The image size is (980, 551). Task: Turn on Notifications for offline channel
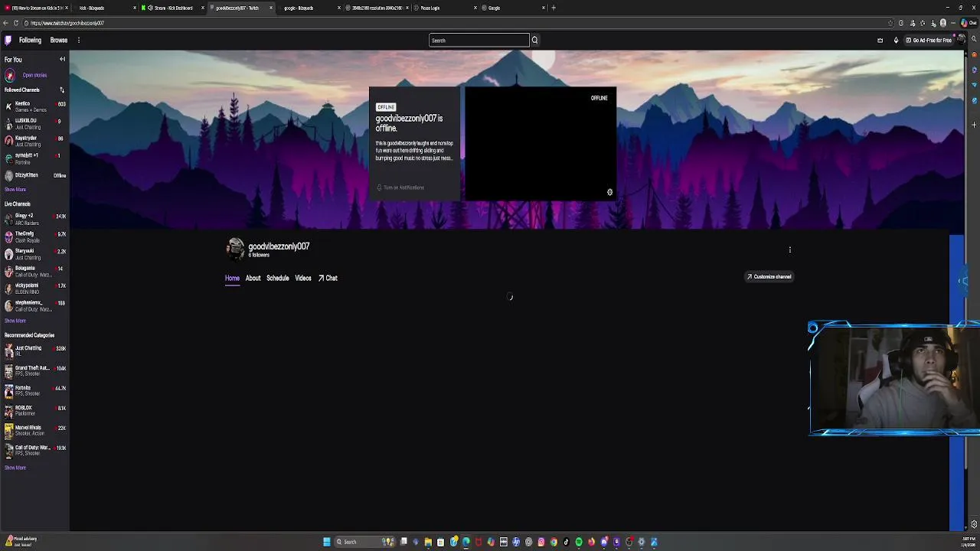400,187
